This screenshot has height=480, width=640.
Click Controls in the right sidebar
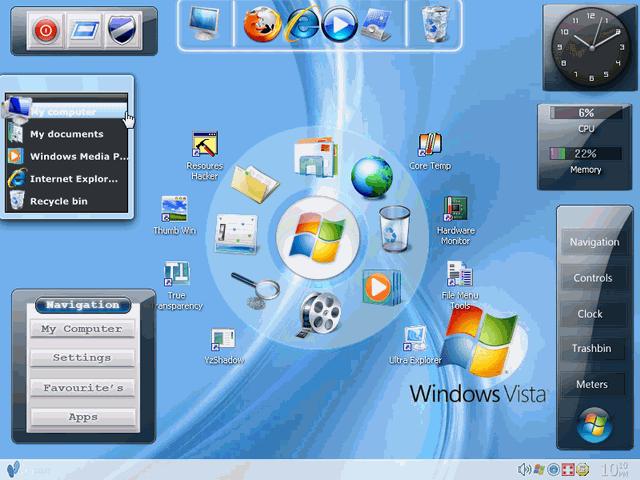point(594,278)
